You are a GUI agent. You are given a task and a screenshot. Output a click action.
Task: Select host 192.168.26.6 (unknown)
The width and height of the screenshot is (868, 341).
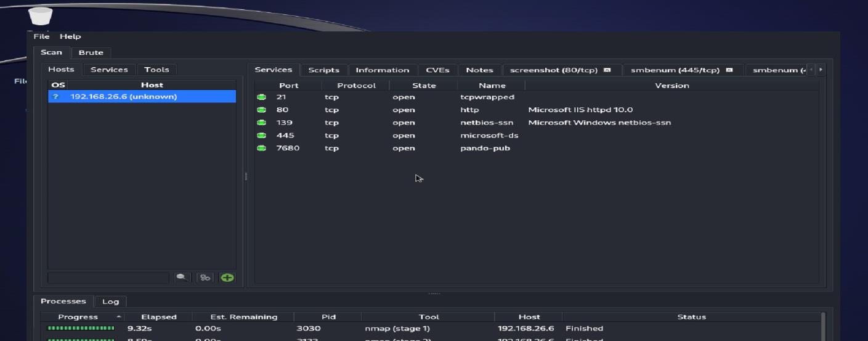coord(142,97)
